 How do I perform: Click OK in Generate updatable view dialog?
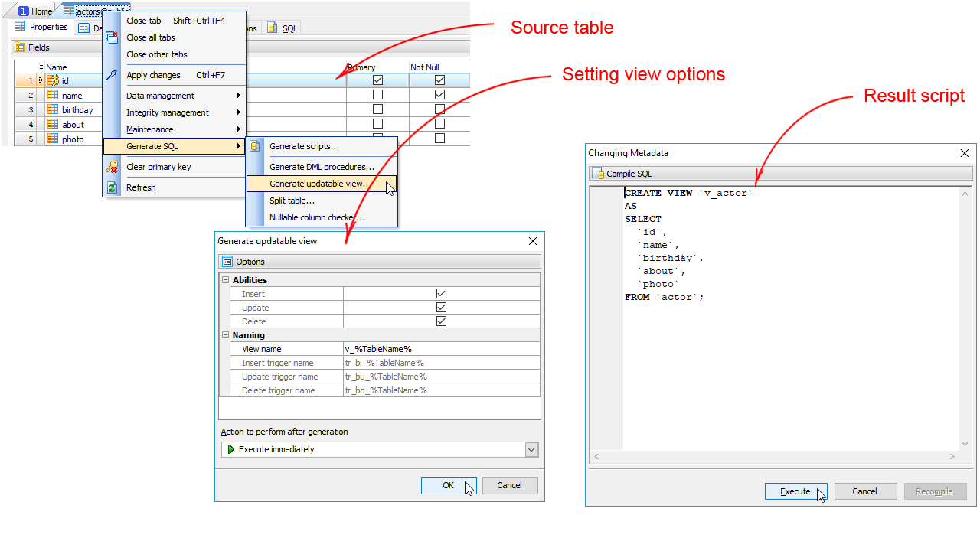[x=448, y=485]
